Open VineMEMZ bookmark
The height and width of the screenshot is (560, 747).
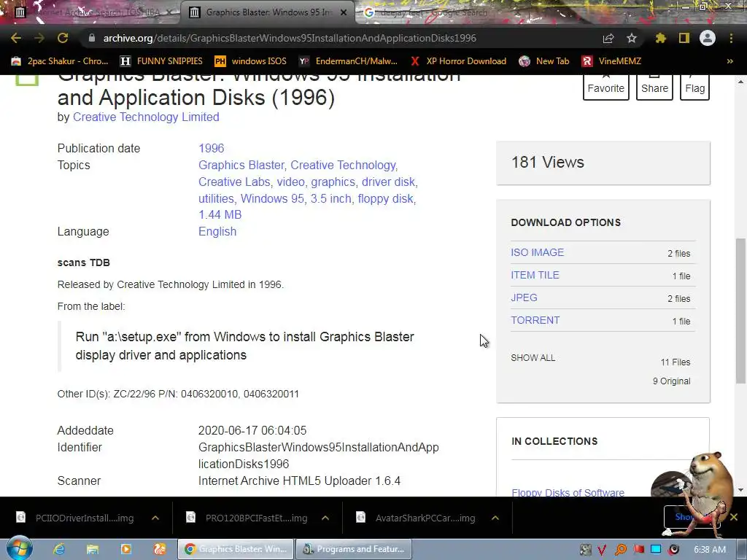pyautogui.click(x=612, y=61)
